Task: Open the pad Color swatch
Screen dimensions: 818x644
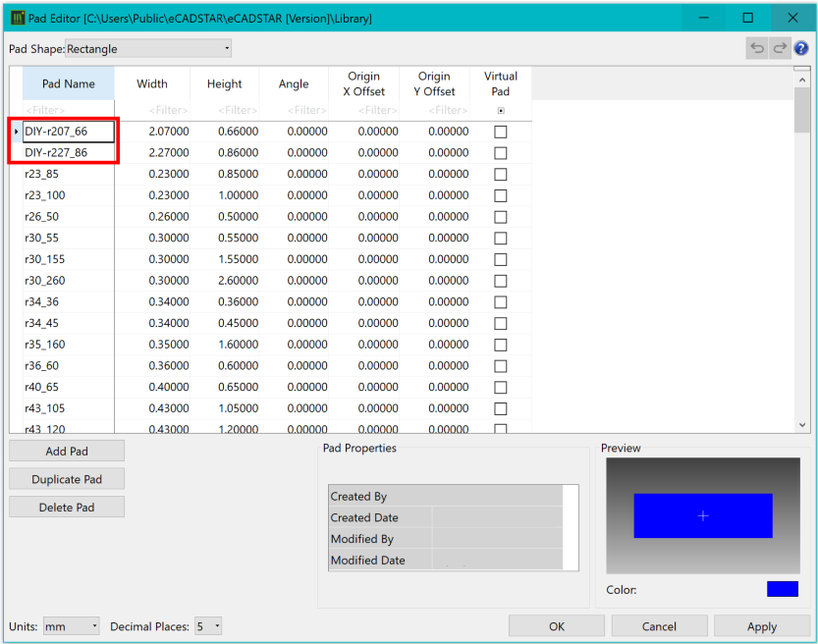Action: [x=783, y=589]
